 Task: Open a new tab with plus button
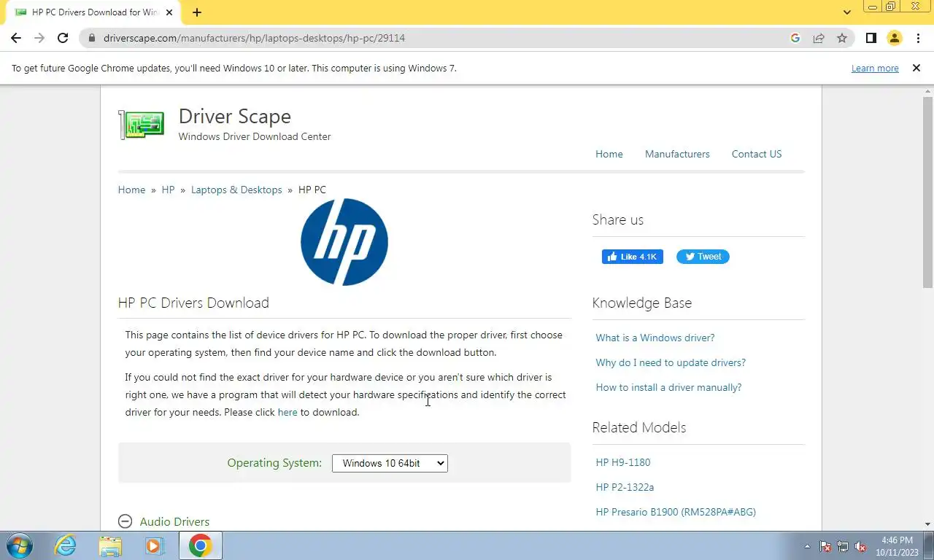tap(197, 12)
